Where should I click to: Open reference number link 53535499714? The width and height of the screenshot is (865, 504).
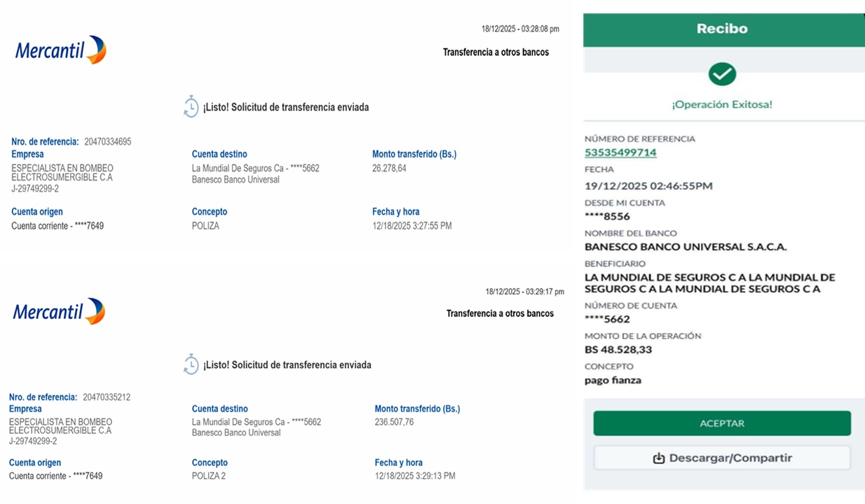click(x=620, y=152)
